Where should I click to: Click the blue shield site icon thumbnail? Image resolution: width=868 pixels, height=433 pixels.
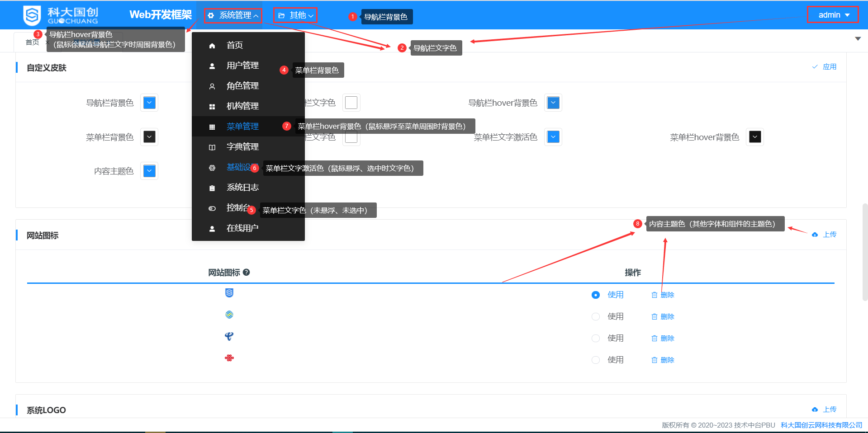[229, 293]
